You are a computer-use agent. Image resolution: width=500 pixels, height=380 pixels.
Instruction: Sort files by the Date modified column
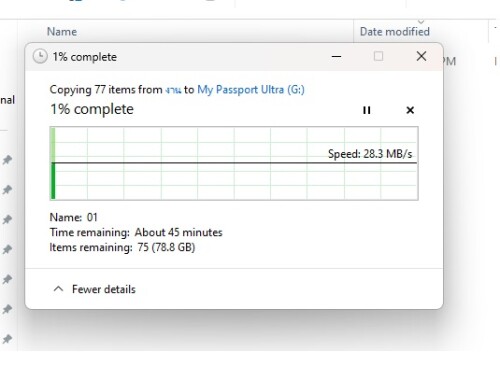click(395, 32)
